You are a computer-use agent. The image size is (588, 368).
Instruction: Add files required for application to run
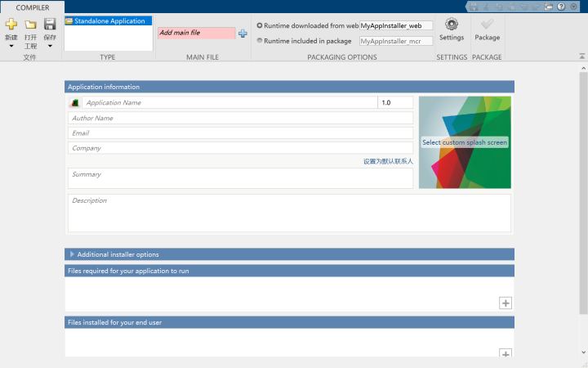[506, 303]
